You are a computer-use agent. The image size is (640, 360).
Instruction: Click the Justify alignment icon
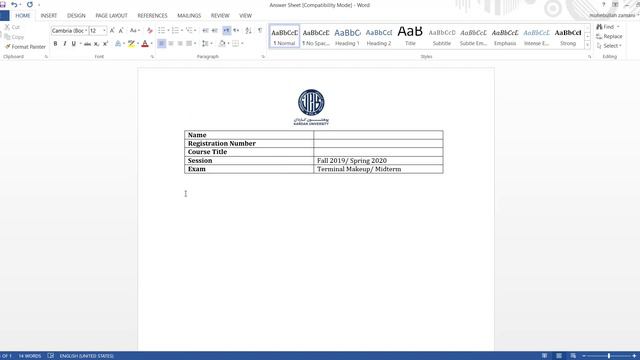click(x=189, y=44)
